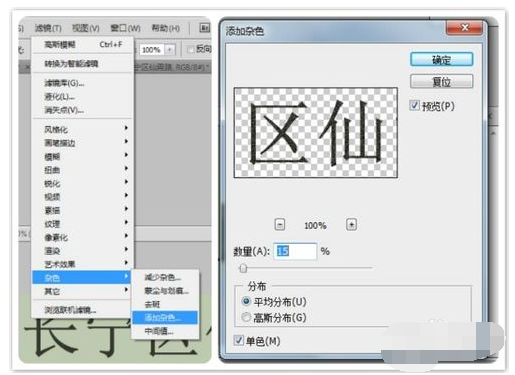Image resolution: width=515 pixels, height=375 pixels.
Task: Expand the 模糊 submenu
Action: point(83,156)
